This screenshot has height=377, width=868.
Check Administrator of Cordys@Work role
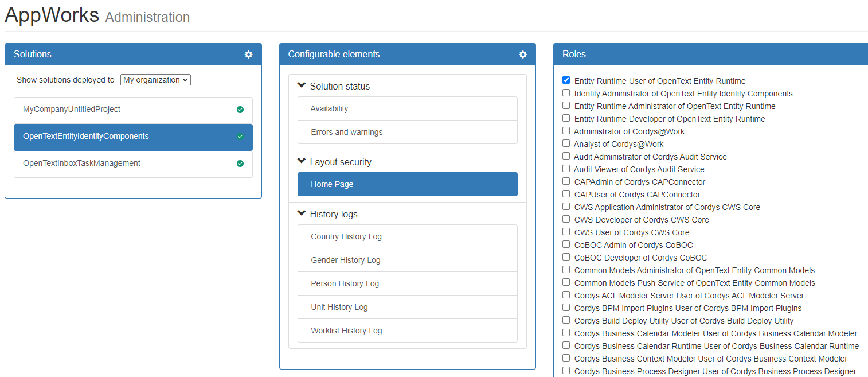566,131
